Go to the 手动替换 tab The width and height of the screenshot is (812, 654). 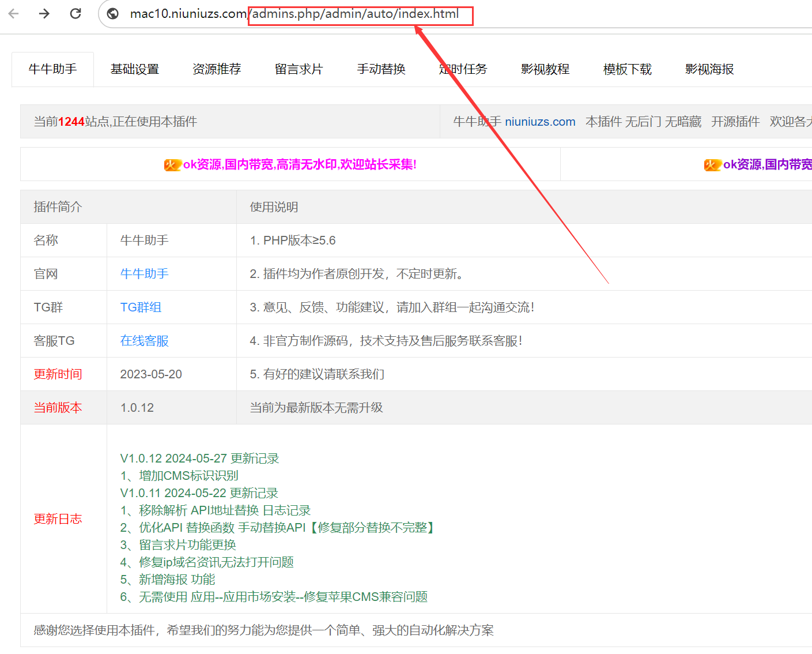click(x=381, y=69)
